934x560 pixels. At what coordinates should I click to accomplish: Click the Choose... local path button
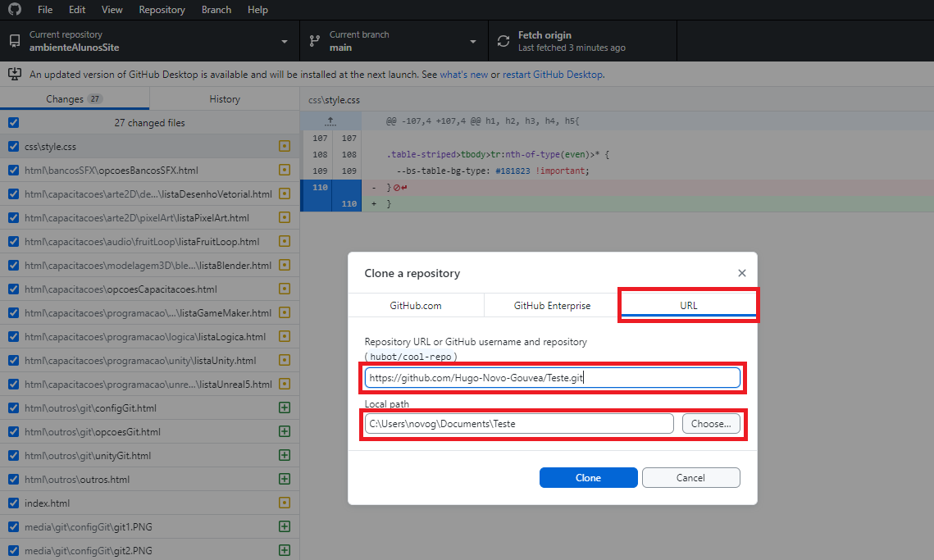click(x=710, y=424)
